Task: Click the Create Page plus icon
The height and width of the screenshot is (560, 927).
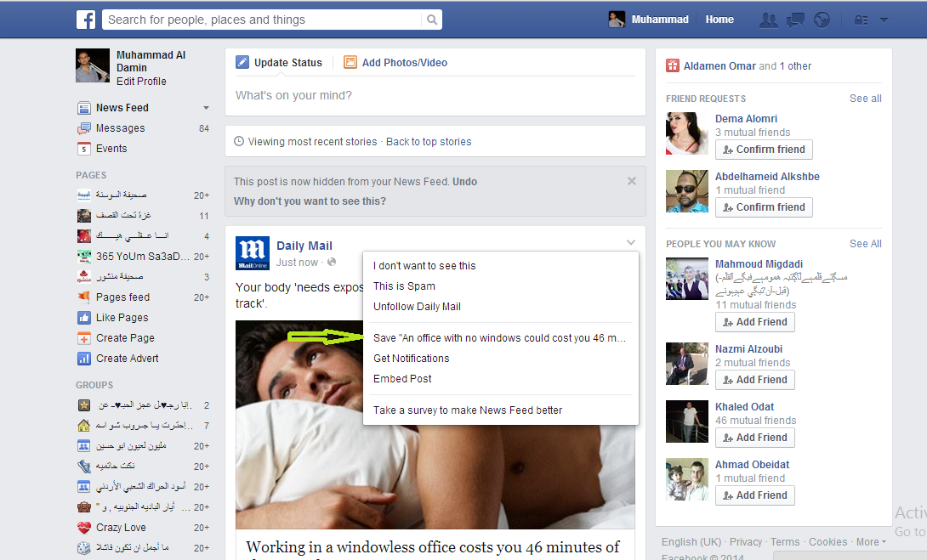Action: 84,338
